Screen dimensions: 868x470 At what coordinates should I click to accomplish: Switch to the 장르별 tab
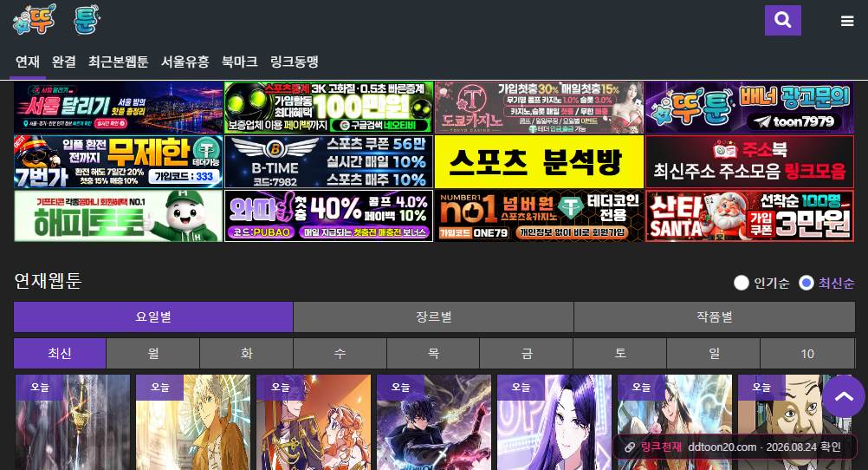click(433, 317)
